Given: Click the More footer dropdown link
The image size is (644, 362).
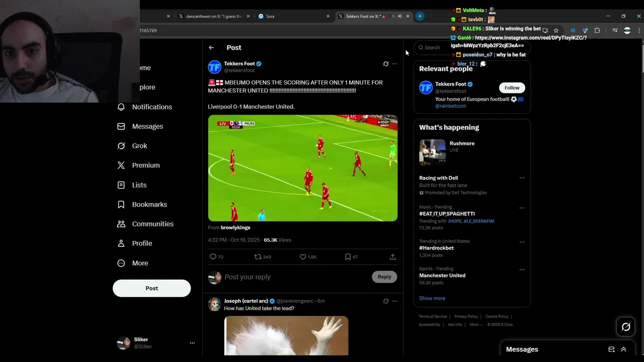Looking at the screenshot, I should (475, 325).
